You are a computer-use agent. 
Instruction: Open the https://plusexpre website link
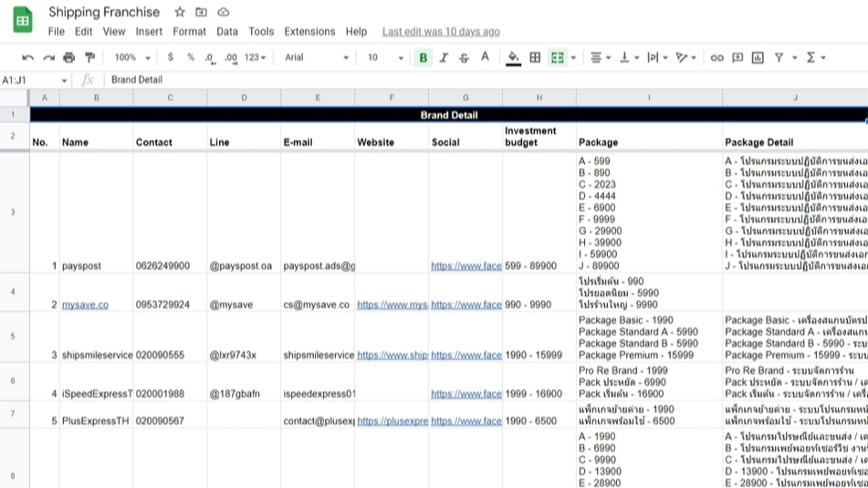(392, 421)
